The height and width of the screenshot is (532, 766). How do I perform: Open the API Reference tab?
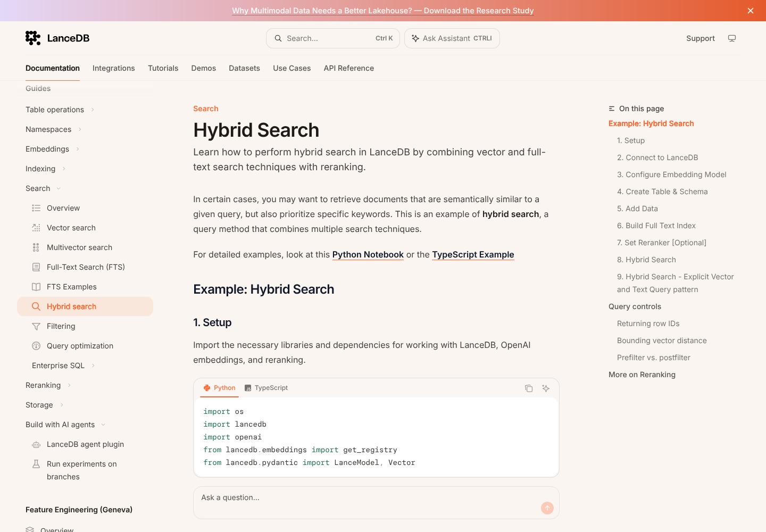349,68
